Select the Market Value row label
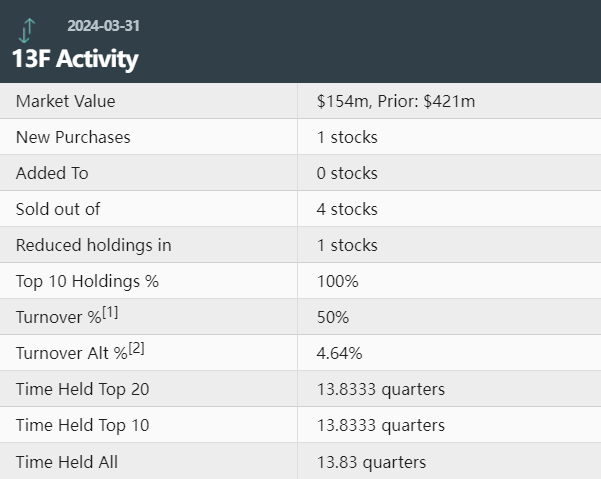Image resolution: width=601 pixels, height=479 pixels. tap(65, 101)
